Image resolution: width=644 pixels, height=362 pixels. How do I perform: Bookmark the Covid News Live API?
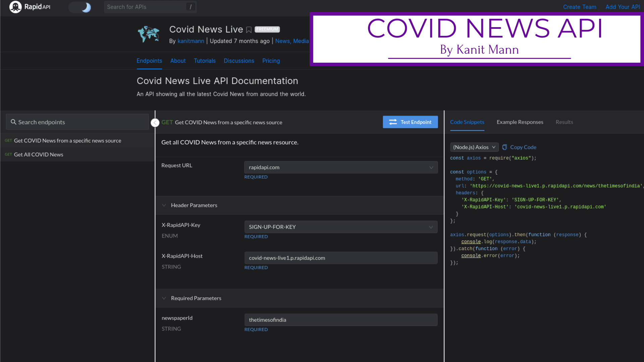[249, 30]
